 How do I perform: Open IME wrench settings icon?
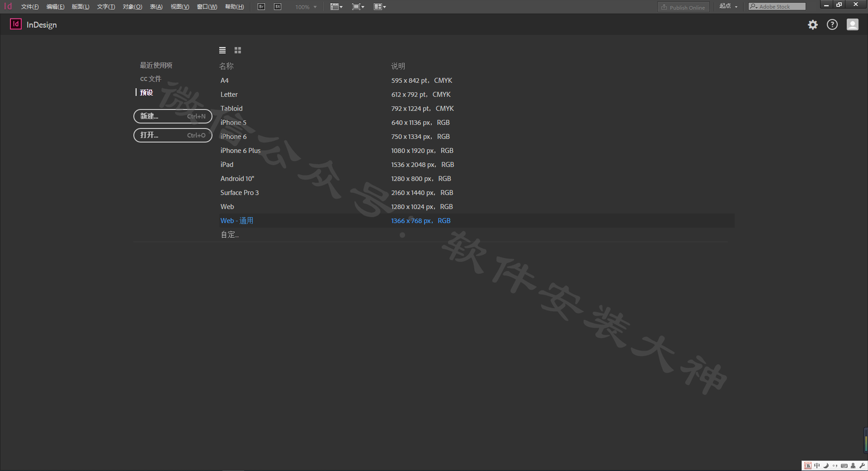pos(862,466)
